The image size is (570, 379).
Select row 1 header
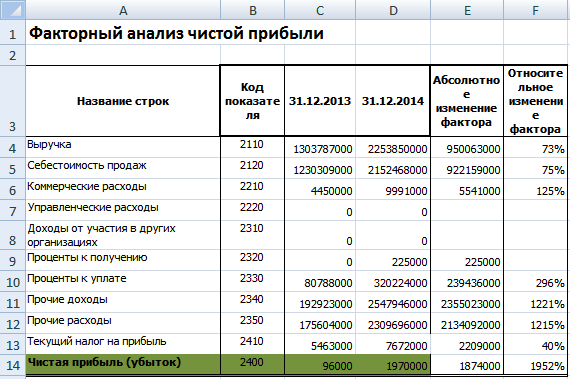click(x=13, y=33)
